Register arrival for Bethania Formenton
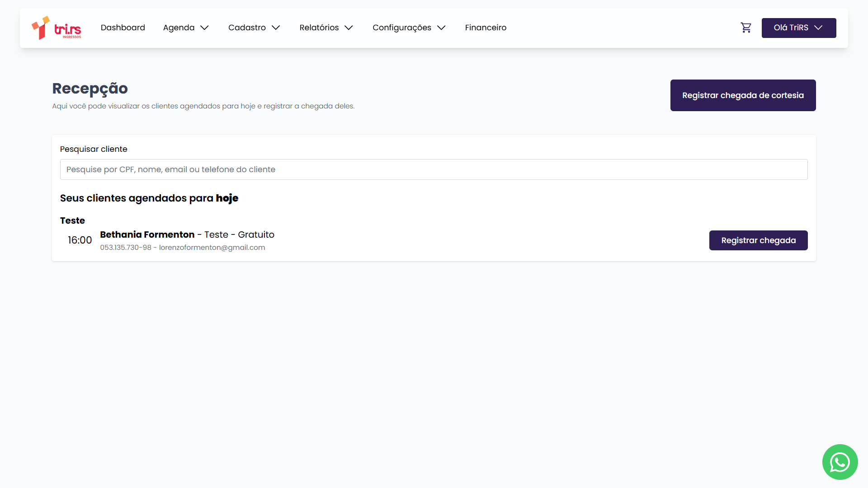This screenshot has height=488, width=868. [x=758, y=240]
